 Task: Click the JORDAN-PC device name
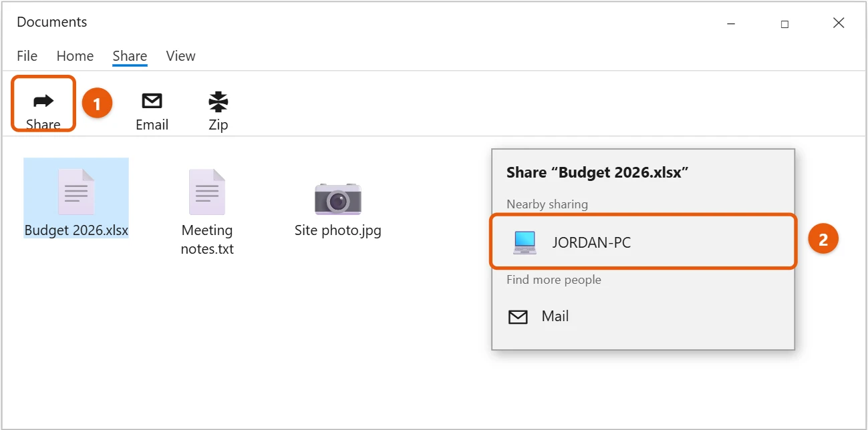(x=591, y=243)
